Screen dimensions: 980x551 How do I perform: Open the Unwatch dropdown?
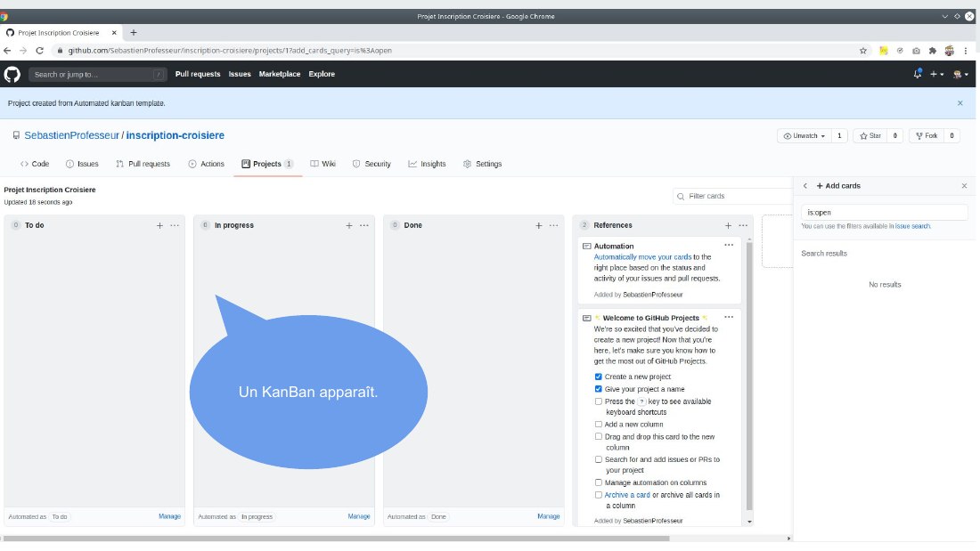804,135
